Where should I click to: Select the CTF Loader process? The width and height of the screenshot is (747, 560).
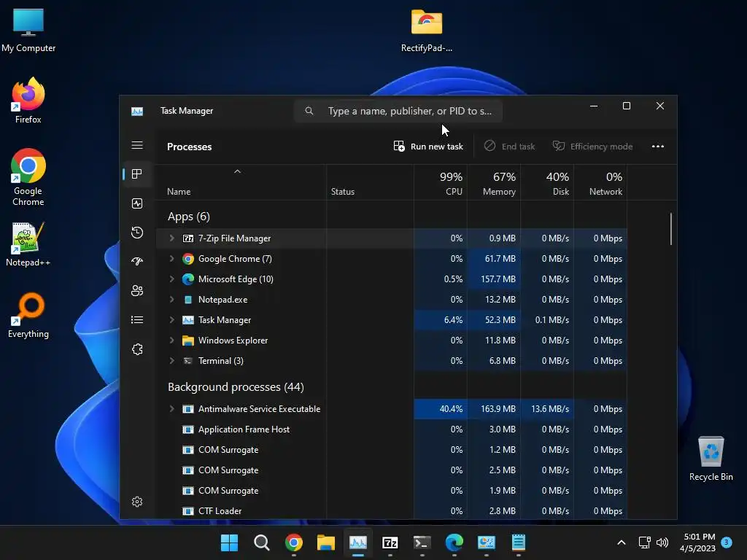[x=391, y=511]
